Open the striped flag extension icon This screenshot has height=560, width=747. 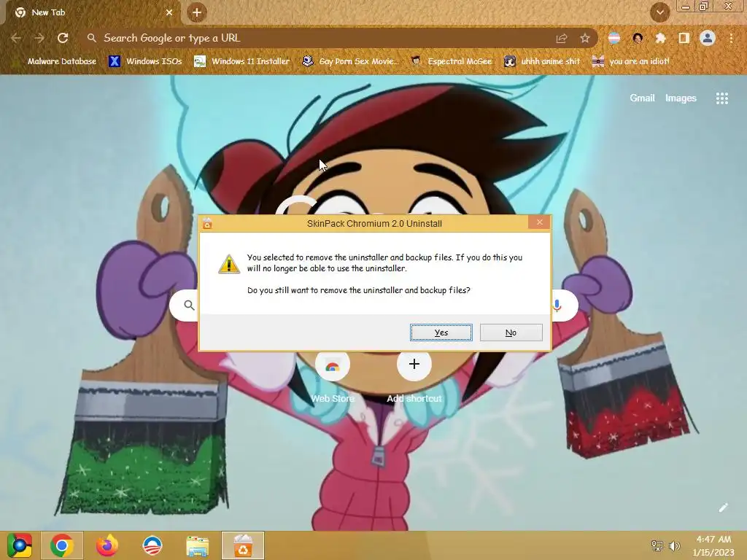(x=614, y=38)
